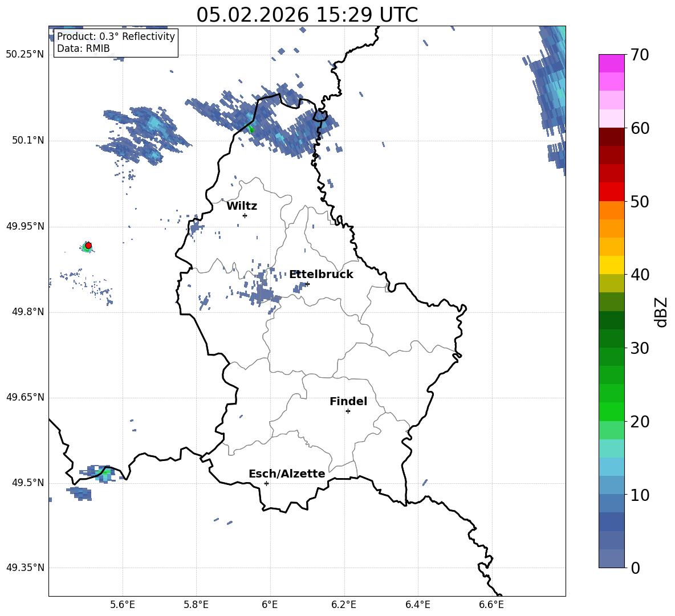
Task: Click the 50.25°N latitude tick label
Action: click(x=25, y=55)
